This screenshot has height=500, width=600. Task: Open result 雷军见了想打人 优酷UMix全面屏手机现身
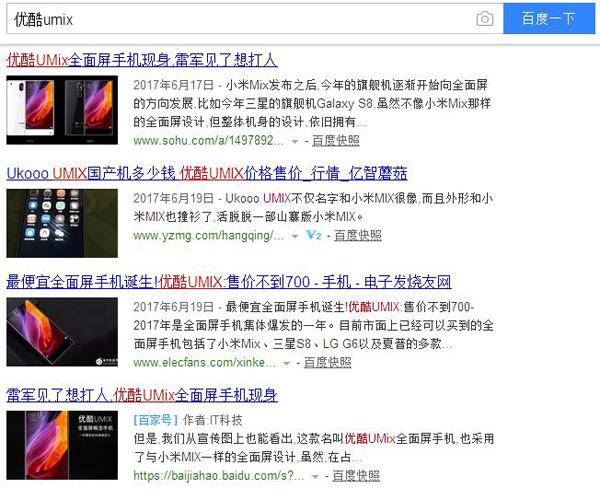point(142,395)
